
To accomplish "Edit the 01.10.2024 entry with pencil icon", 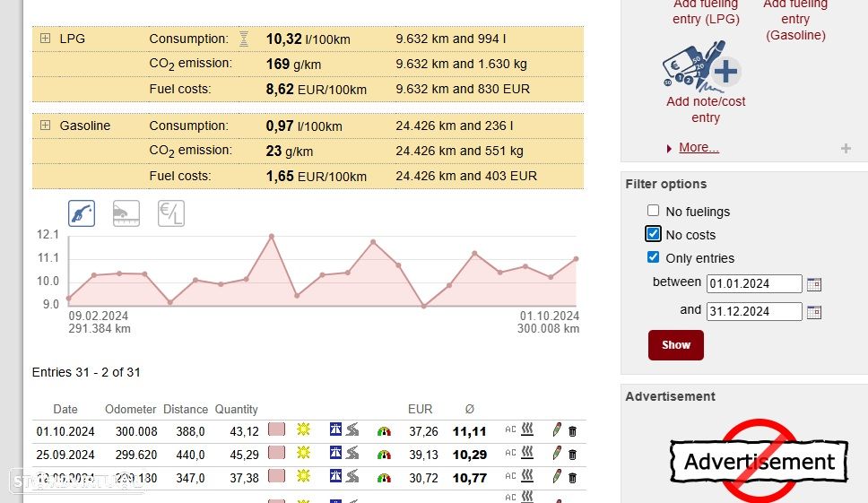I will tap(557, 430).
